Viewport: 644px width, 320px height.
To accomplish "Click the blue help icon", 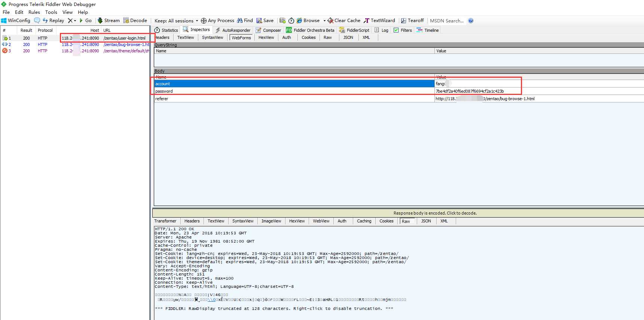I will click(x=471, y=21).
